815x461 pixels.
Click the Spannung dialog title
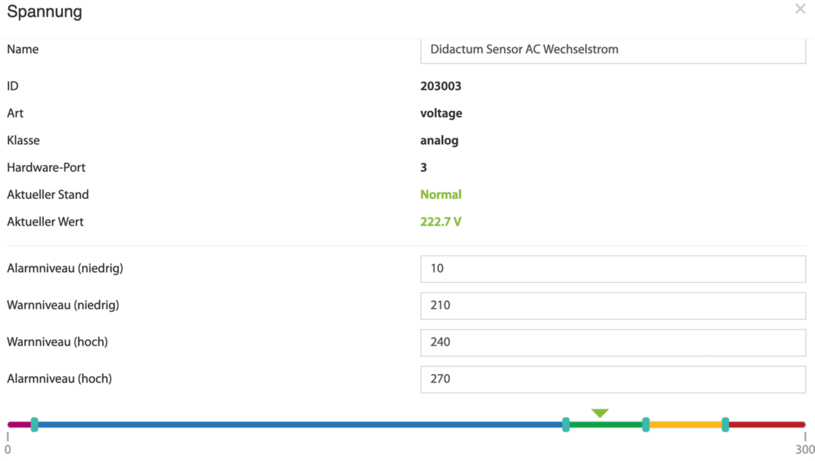pos(44,12)
